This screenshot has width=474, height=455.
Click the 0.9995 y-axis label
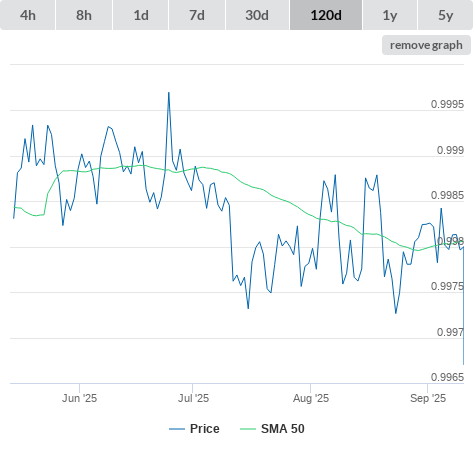[447, 104]
